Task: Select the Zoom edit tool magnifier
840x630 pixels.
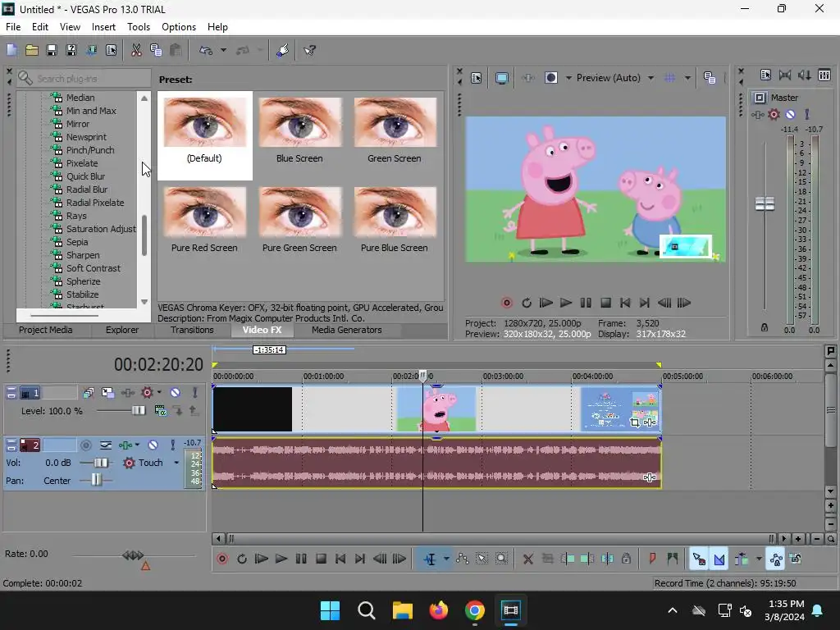Action: [x=501, y=559]
